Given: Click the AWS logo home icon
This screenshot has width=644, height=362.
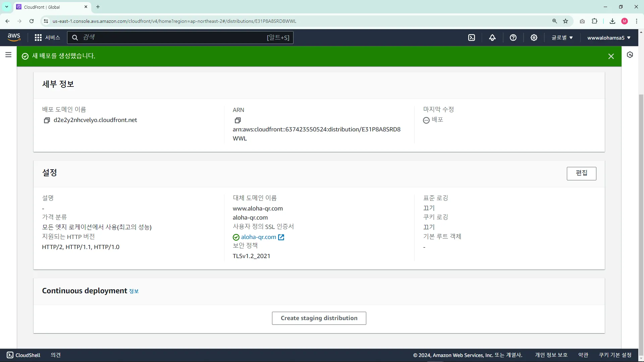Looking at the screenshot, I should tap(14, 37).
